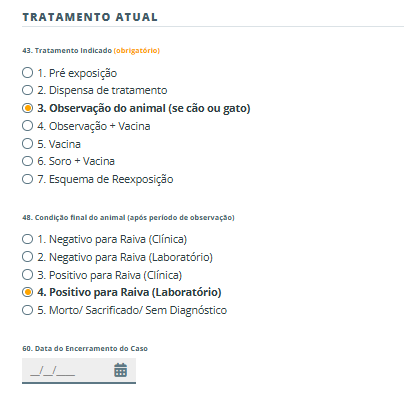Click the "TRATAMENTO ATUAL" section heading
The width and height of the screenshot is (404, 400).
coord(90,17)
